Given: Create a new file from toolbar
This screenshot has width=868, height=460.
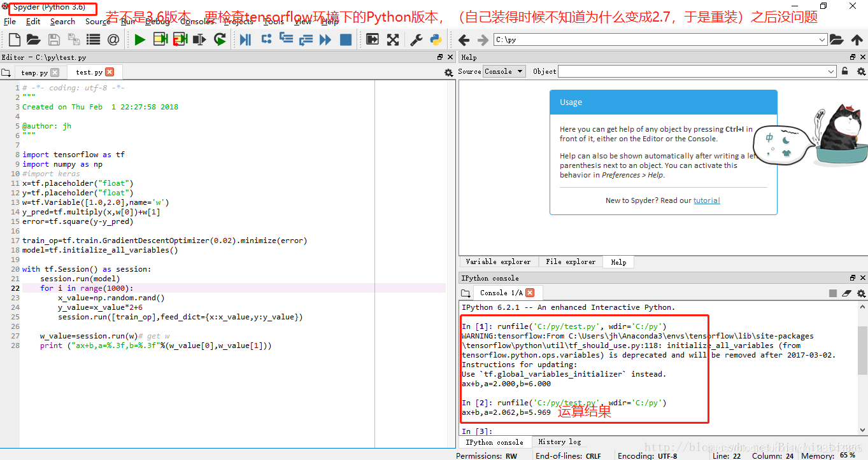Looking at the screenshot, I should [x=14, y=40].
